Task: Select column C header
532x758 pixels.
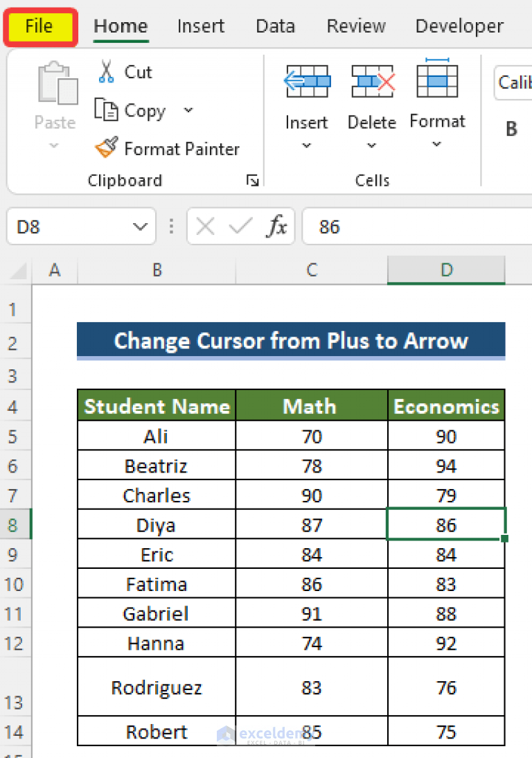Action: click(312, 271)
